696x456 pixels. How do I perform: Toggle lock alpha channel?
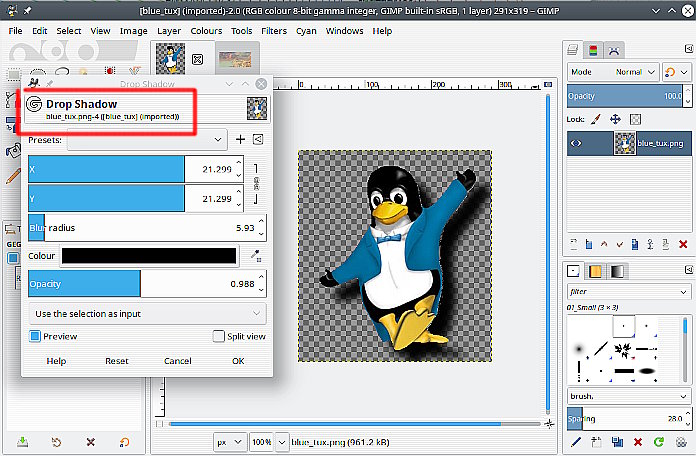[x=636, y=119]
